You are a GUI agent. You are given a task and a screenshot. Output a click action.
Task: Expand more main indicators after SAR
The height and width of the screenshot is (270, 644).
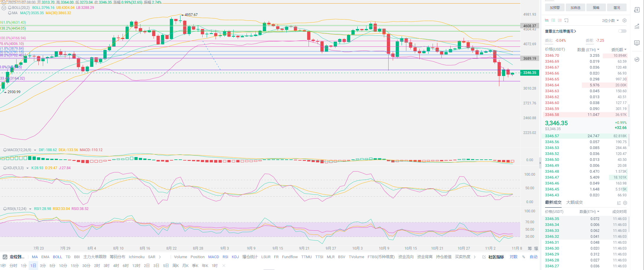tap(160, 257)
